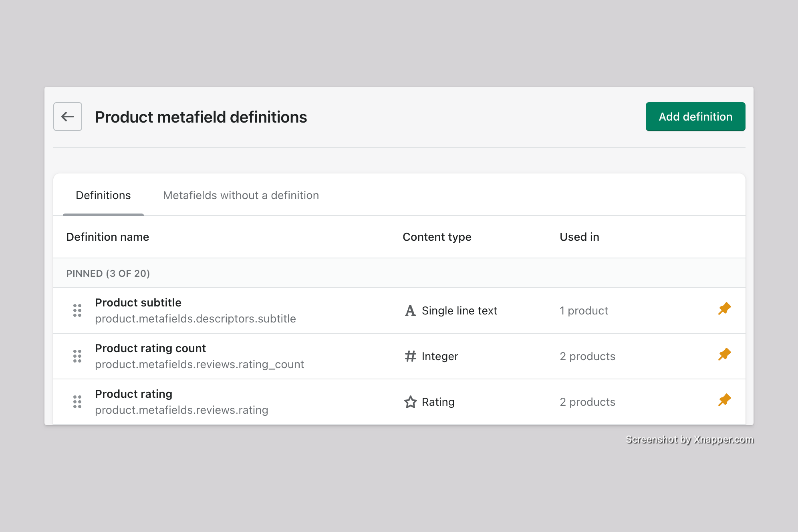
Task: Open Metafields without a definition tab
Action: [241, 195]
